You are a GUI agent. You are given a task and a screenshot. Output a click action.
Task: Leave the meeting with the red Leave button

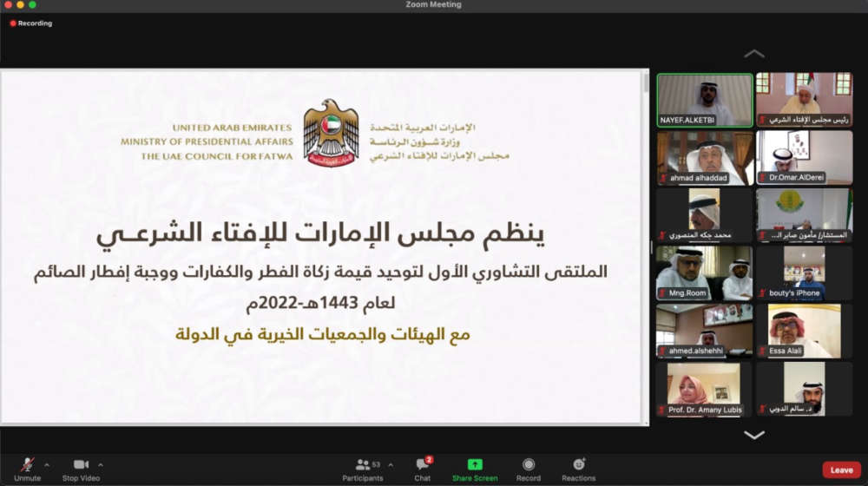pos(841,470)
